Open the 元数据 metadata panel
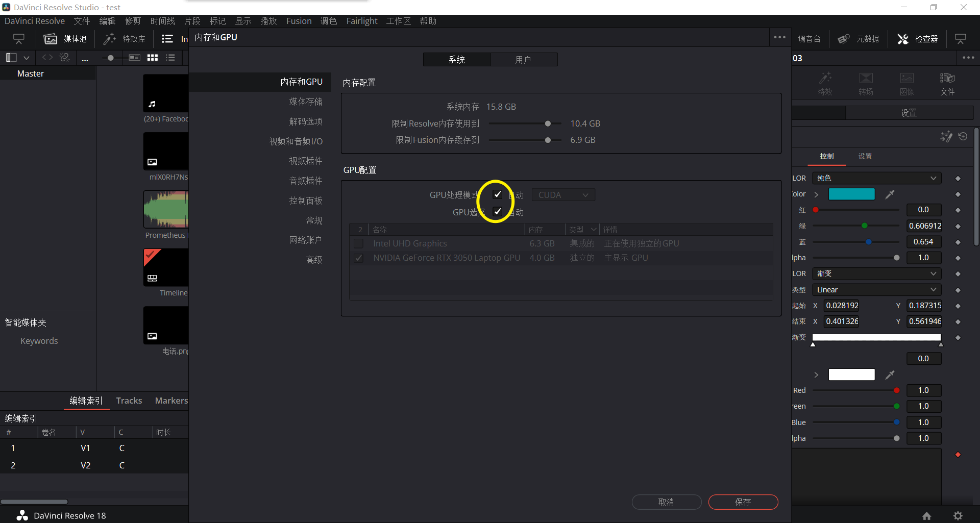 click(844, 39)
